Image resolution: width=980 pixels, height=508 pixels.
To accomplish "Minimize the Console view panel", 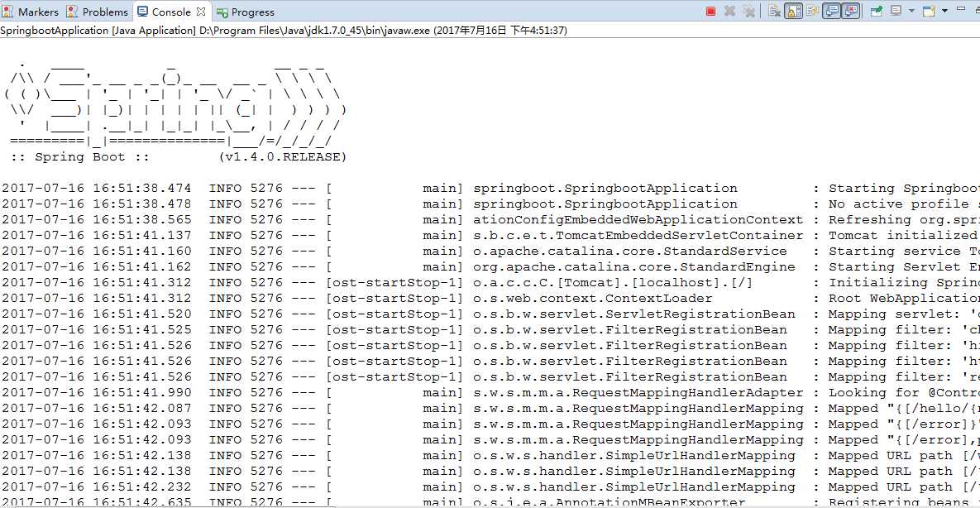I will [961, 9].
